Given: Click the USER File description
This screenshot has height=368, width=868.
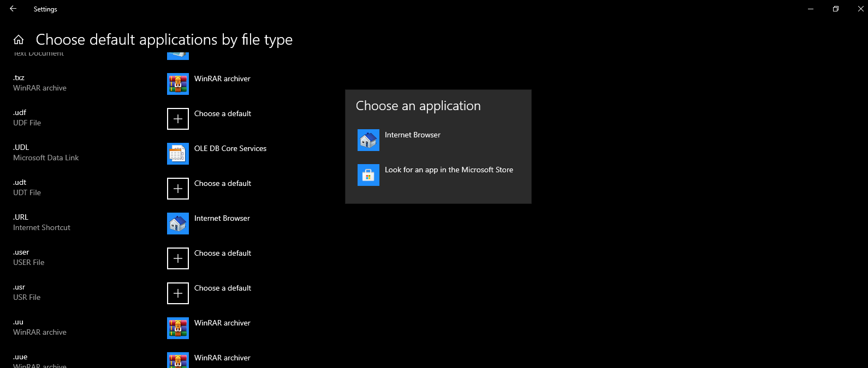Looking at the screenshot, I should coord(29,262).
